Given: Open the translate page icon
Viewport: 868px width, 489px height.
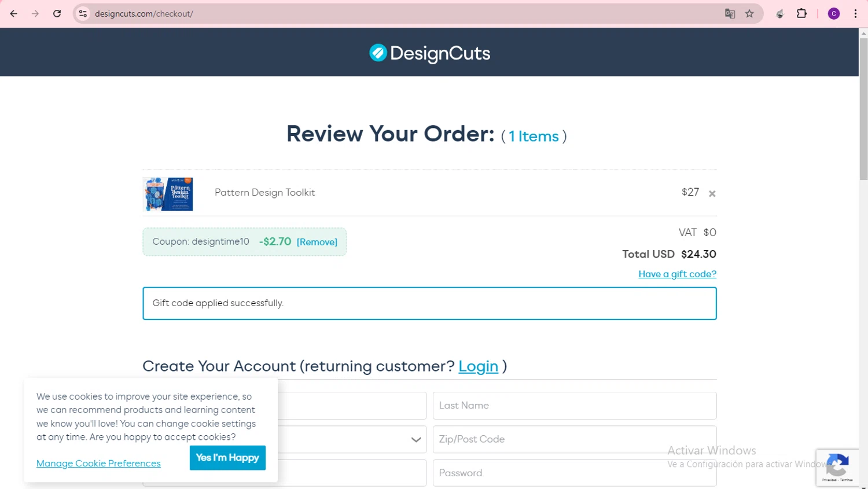Looking at the screenshot, I should pos(730,14).
